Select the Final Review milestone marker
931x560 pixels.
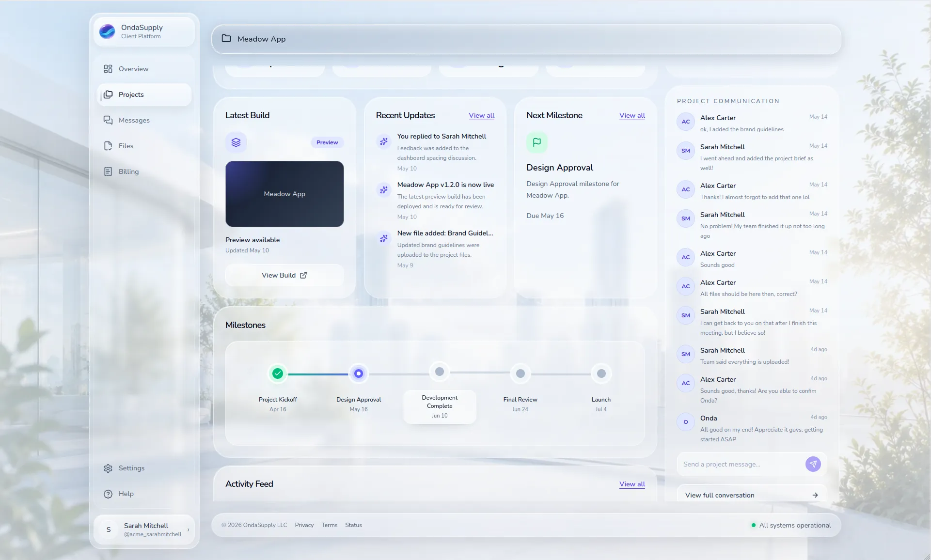(x=521, y=373)
